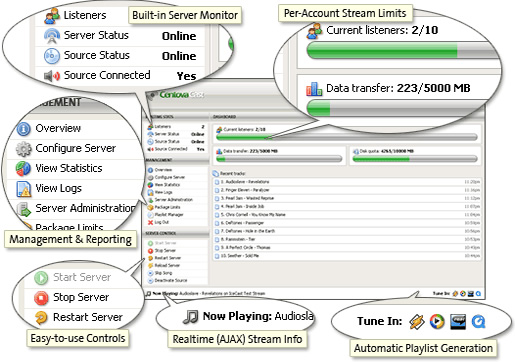The width and height of the screenshot is (515, 362).
Task: Open View Logs in the small dashboard sidebar
Action: coord(163,192)
